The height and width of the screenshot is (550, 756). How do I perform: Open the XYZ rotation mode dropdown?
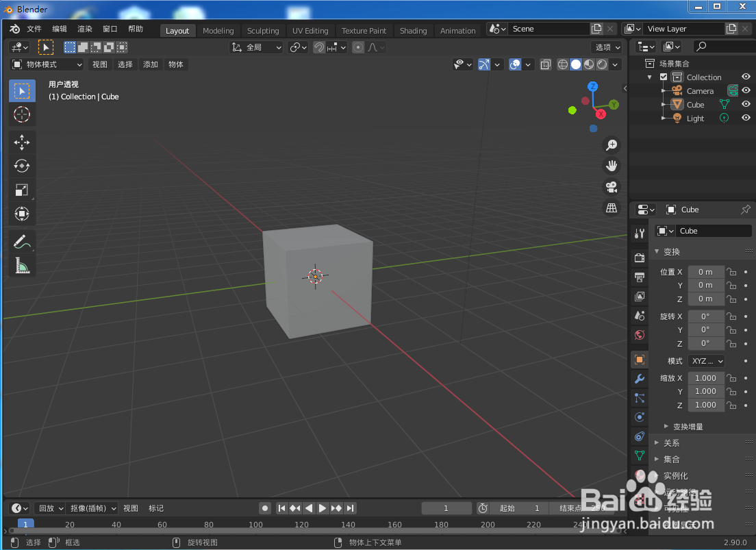coord(706,360)
